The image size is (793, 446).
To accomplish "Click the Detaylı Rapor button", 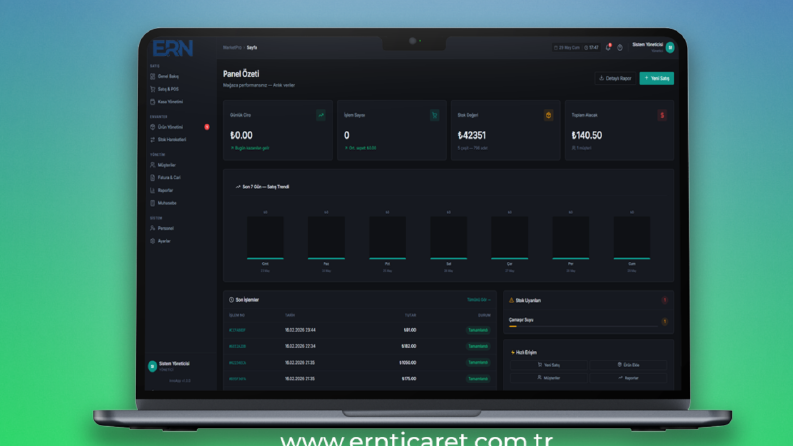I will pos(615,78).
